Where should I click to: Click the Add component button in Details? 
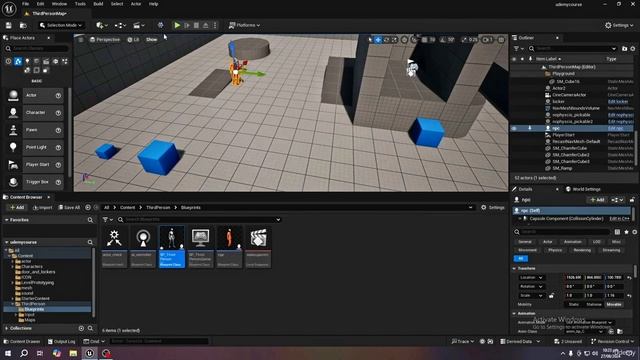point(597,200)
